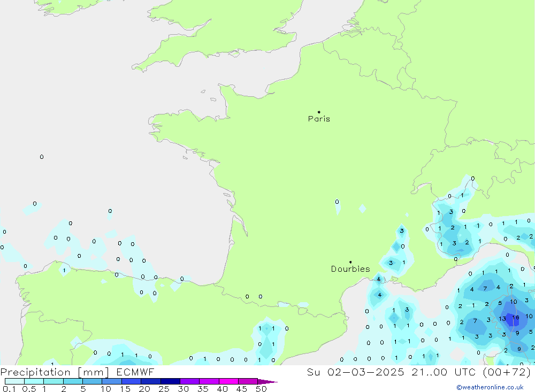The height and width of the screenshot is (392, 535).
Task: Select the 40 to 45 legend color box
Action: pos(228,381)
